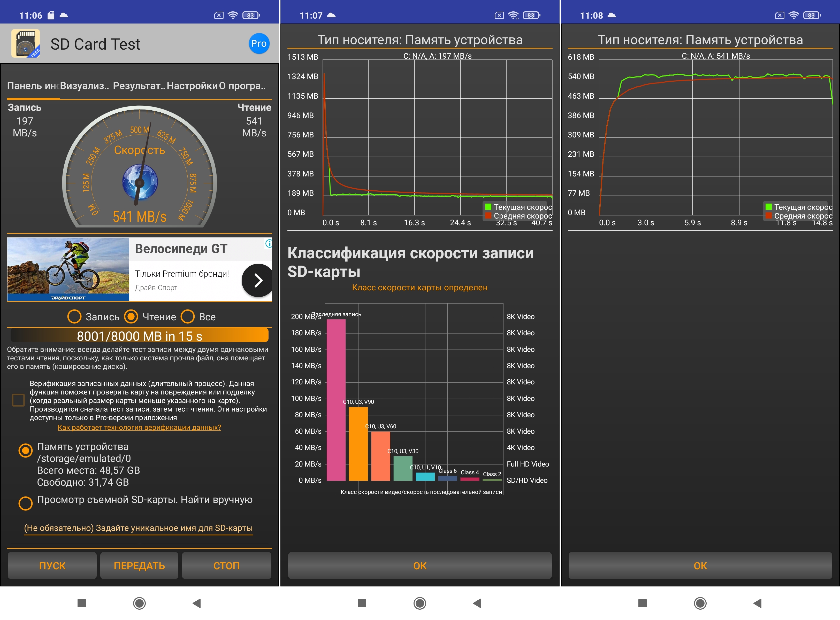Tap the back navigation triangle on first screen

coord(196,603)
